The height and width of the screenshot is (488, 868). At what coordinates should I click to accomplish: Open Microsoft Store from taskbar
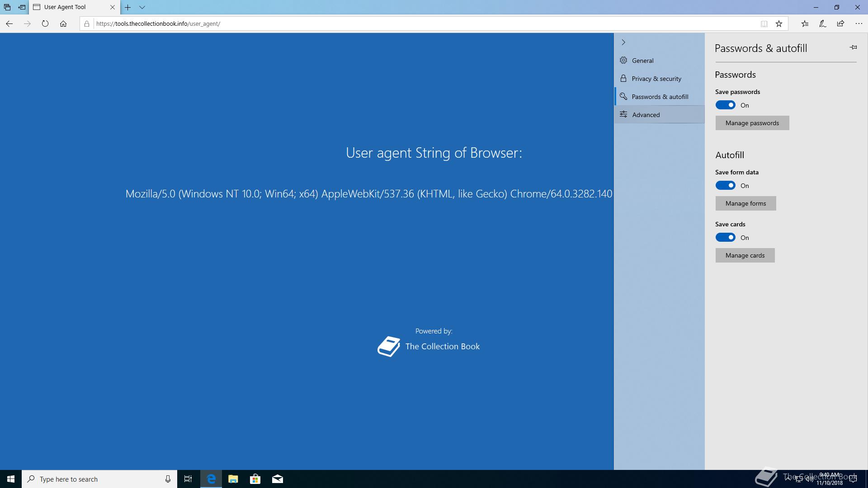coord(255,479)
